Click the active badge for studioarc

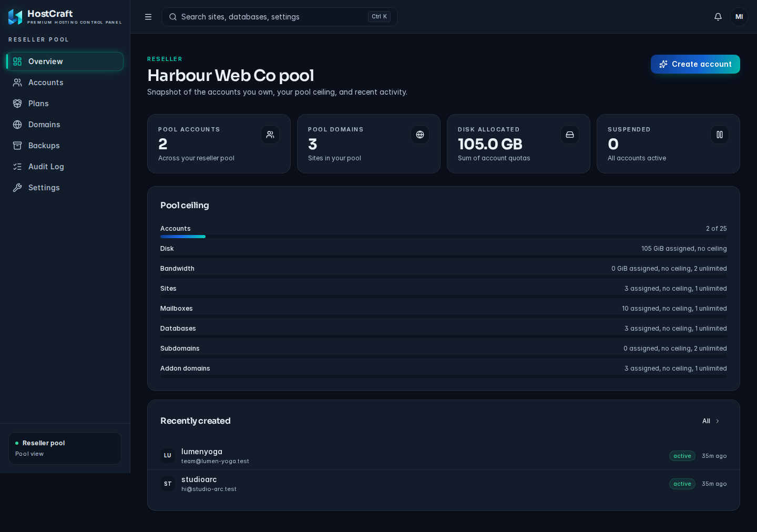[682, 484]
